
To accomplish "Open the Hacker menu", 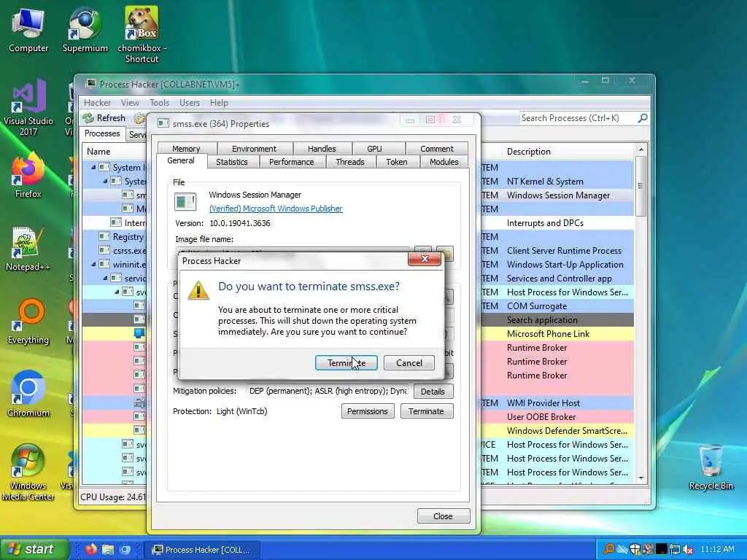I will point(97,103).
